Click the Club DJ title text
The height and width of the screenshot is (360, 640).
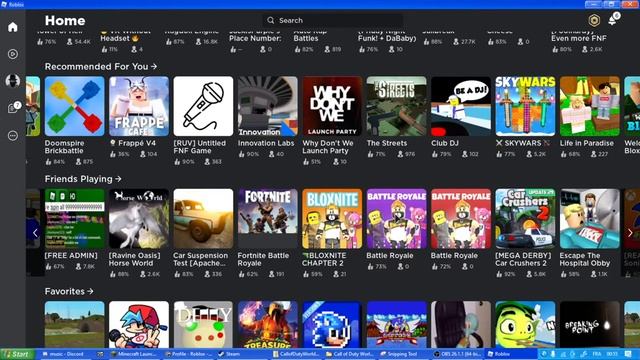coord(445,143)
